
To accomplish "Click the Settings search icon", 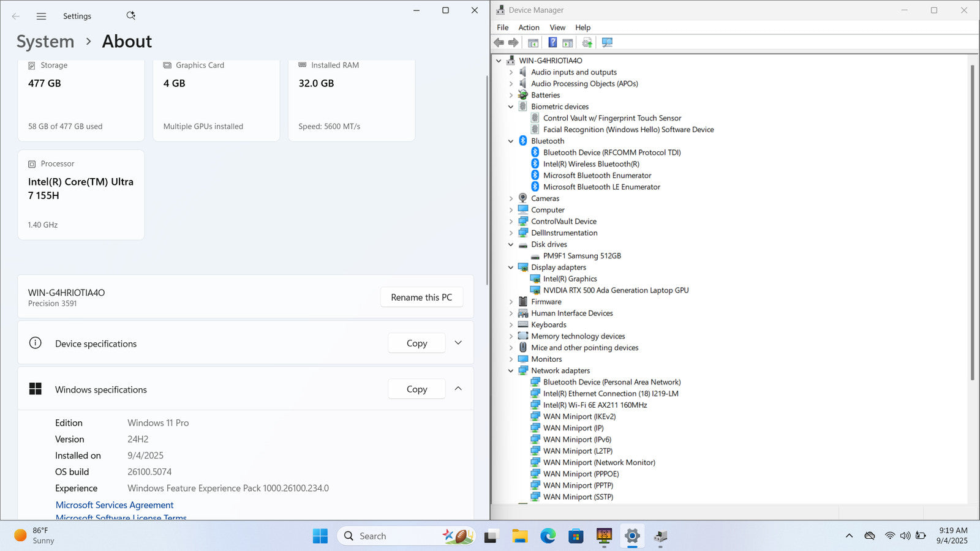I will (130, 16).
